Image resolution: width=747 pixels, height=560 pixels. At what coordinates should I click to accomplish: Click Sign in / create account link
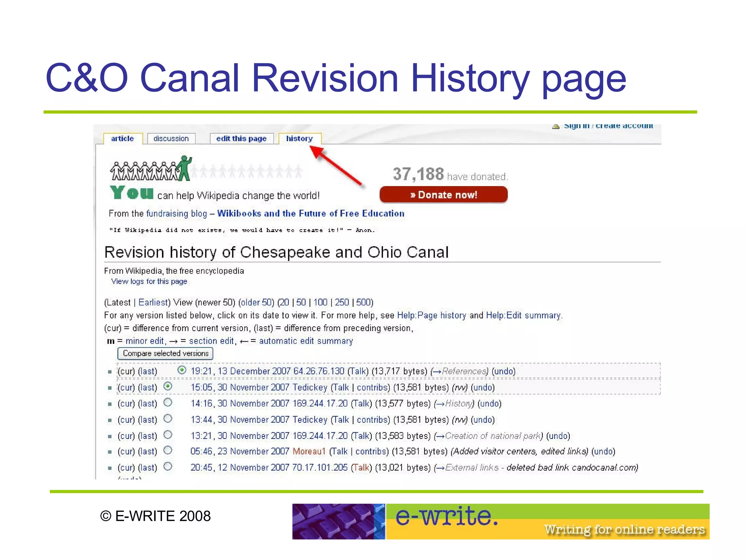tap(608, 126)
